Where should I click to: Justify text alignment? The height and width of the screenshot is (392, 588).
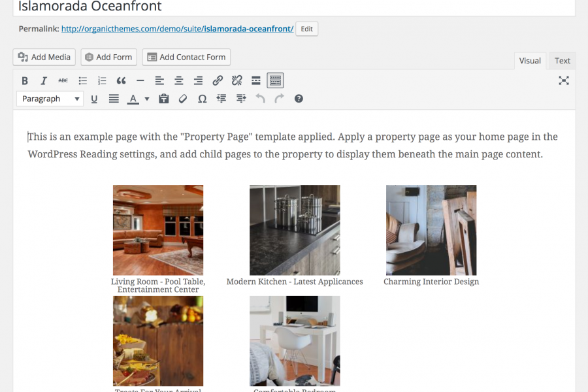[114, 99]
